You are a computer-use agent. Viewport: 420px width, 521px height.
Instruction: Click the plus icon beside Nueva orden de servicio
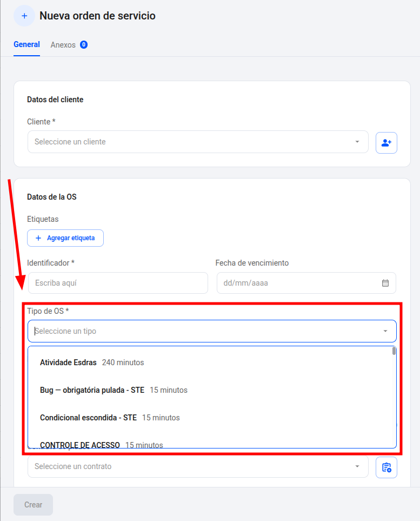coord(24,16)
